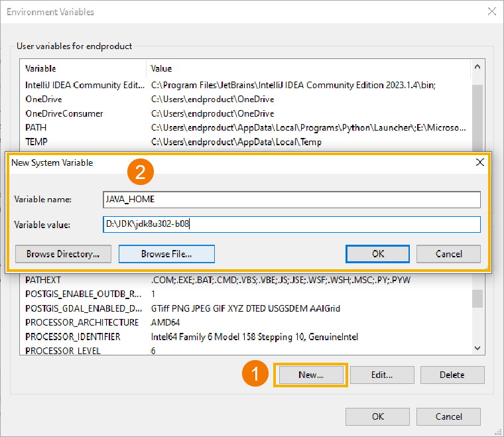Click Browse Directory... button
This screenshot has height=437, width=504.
click(63, 254)
